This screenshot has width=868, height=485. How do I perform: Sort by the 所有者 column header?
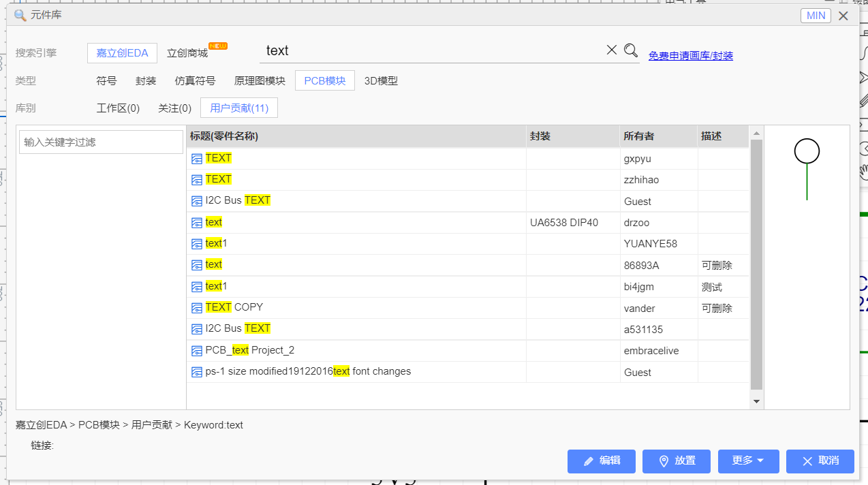[x=638, y=136]
